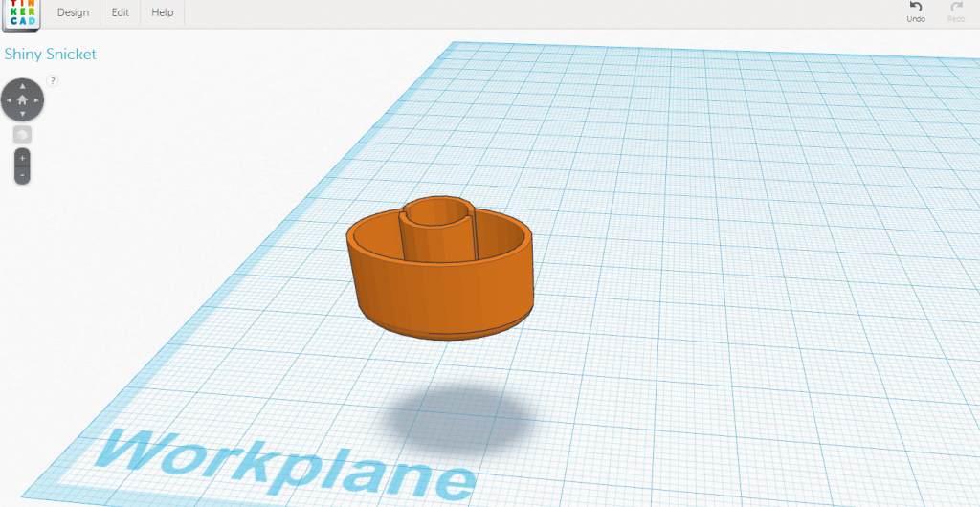Orbit view down arrow

coord(23,114)
